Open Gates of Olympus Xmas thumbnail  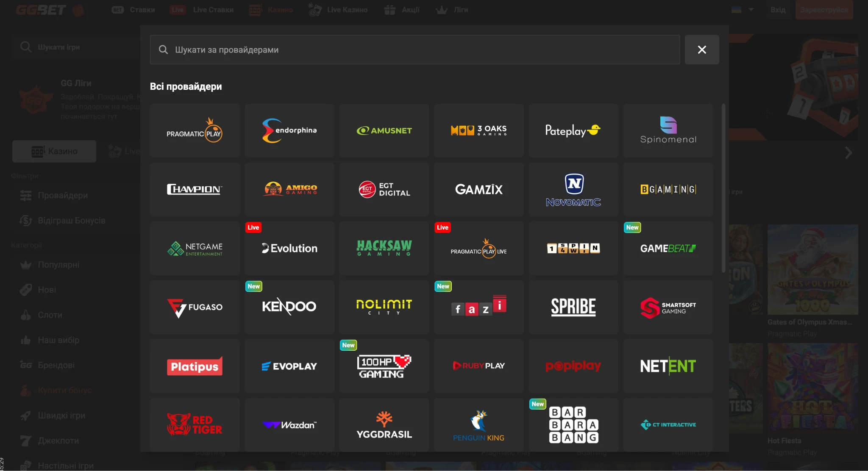pyautogui.click(x=812, y=270)
